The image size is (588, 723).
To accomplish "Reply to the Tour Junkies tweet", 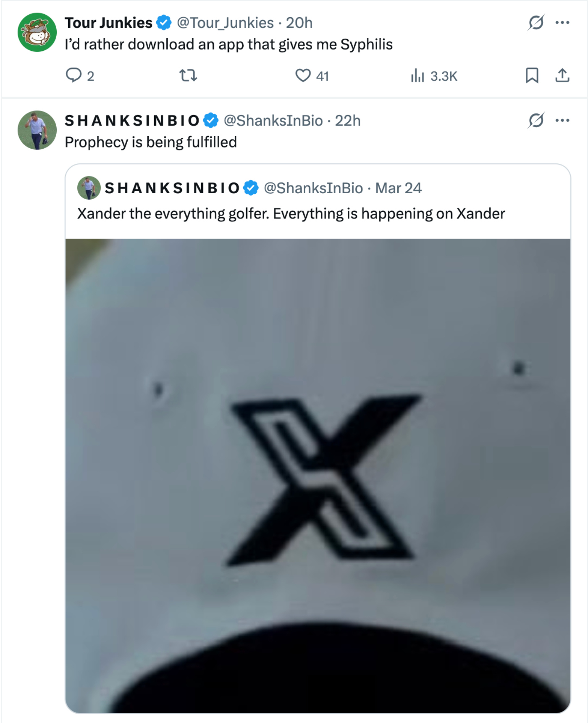I will [x=74, y=76].
